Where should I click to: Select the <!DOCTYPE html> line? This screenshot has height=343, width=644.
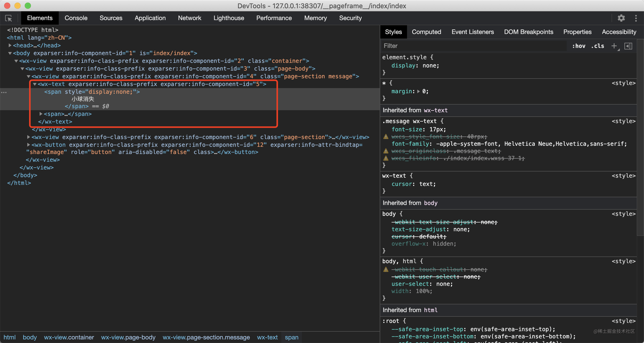coord(33,30)
